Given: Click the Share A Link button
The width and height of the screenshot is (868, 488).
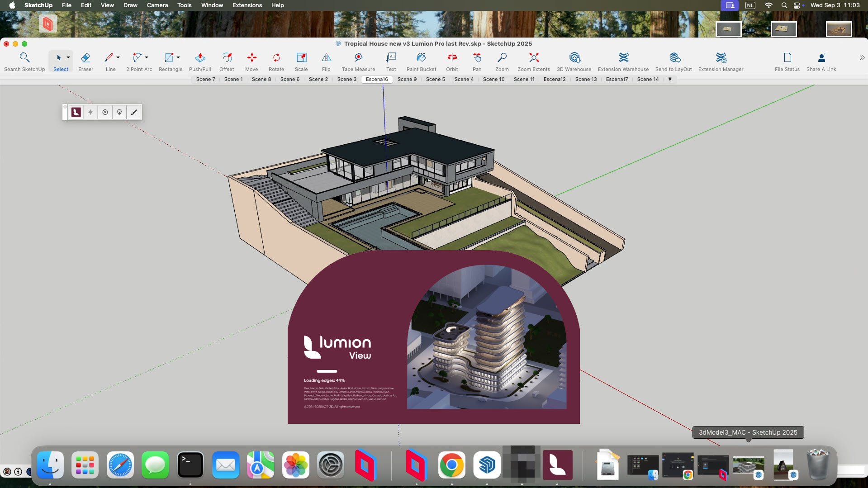Looking at the screenshot, I should tap(821, 62).
